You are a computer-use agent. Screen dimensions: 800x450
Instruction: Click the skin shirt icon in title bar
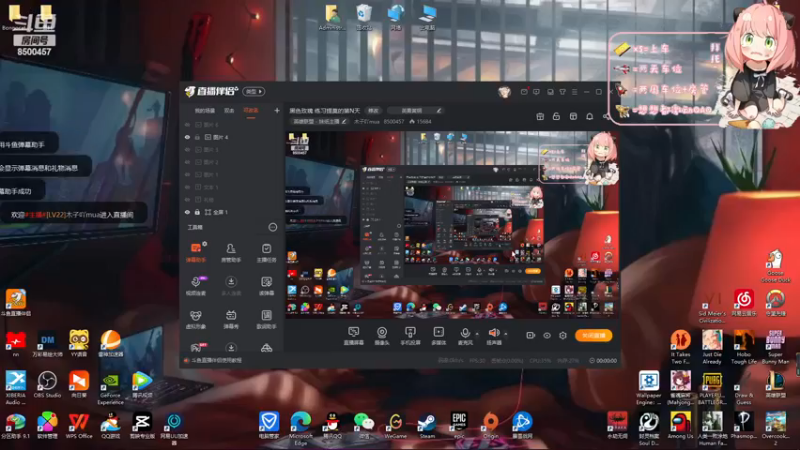point(562,92)
